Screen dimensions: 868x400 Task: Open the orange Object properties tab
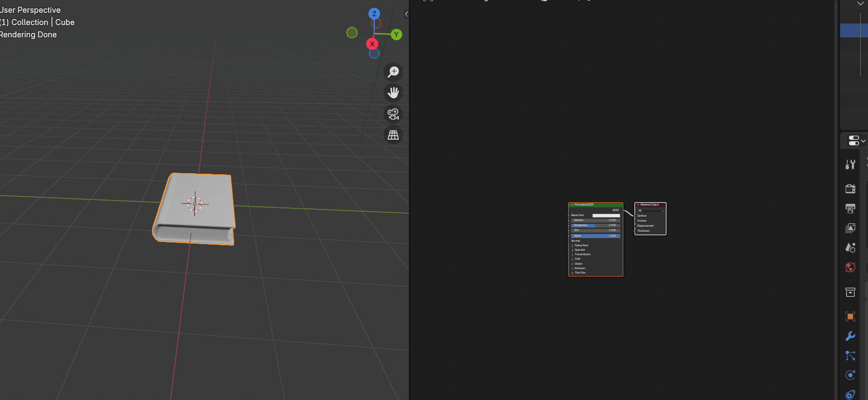pyautogui.click(x=850, y=316)
